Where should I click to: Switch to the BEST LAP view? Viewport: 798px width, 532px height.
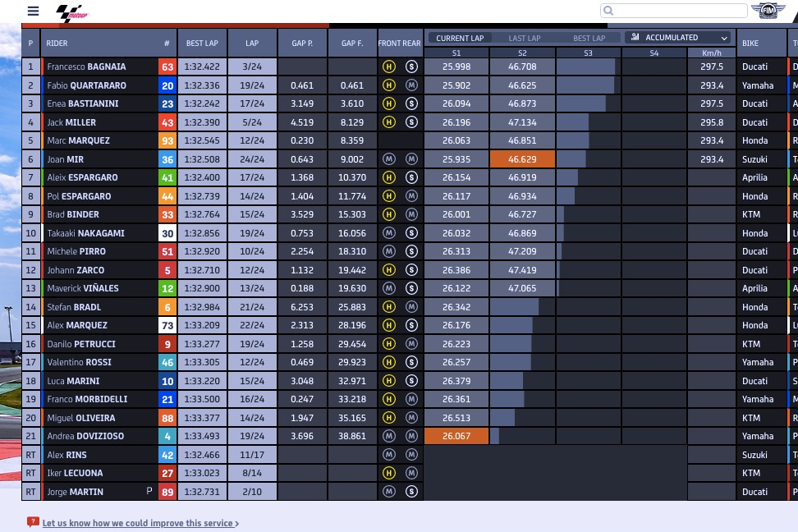coord(589,38)
